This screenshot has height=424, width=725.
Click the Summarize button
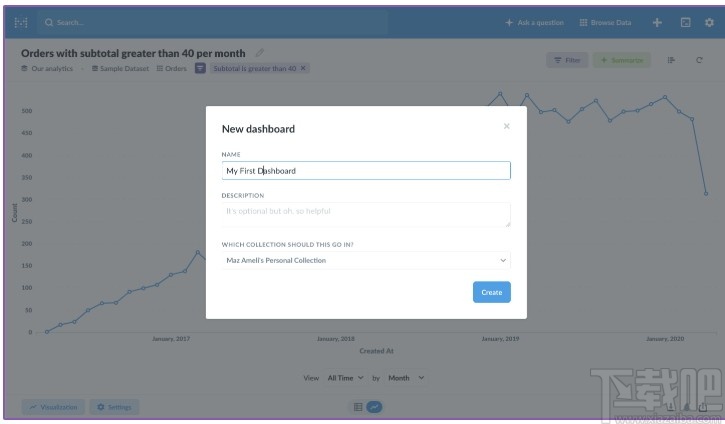pyautogui.click(x=621, y=60)
